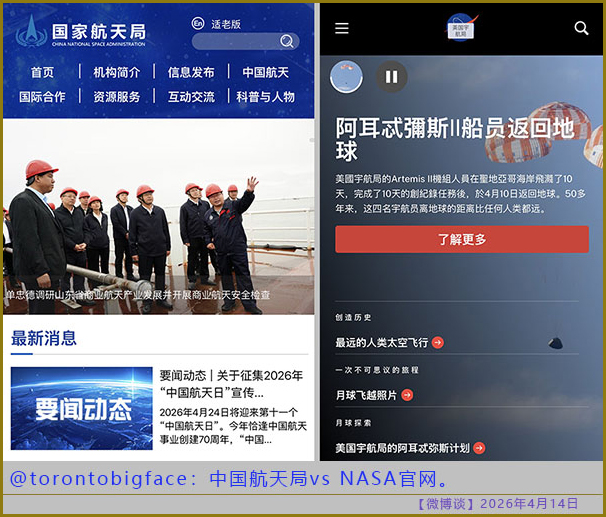Open the 要闻动态 news thumbnail
The width and height of the screenshot is (606, 517).
82,408
